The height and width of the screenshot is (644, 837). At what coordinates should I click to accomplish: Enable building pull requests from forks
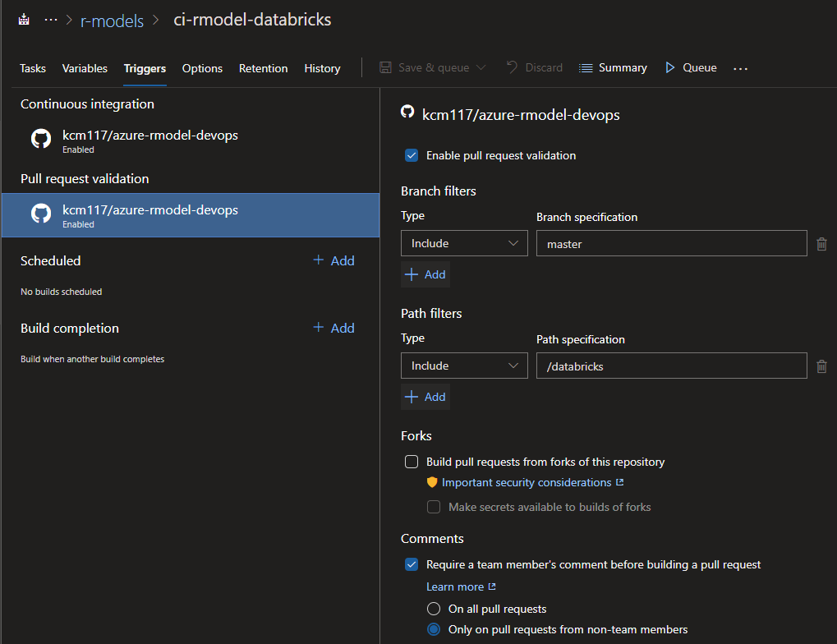click(412, 462)
